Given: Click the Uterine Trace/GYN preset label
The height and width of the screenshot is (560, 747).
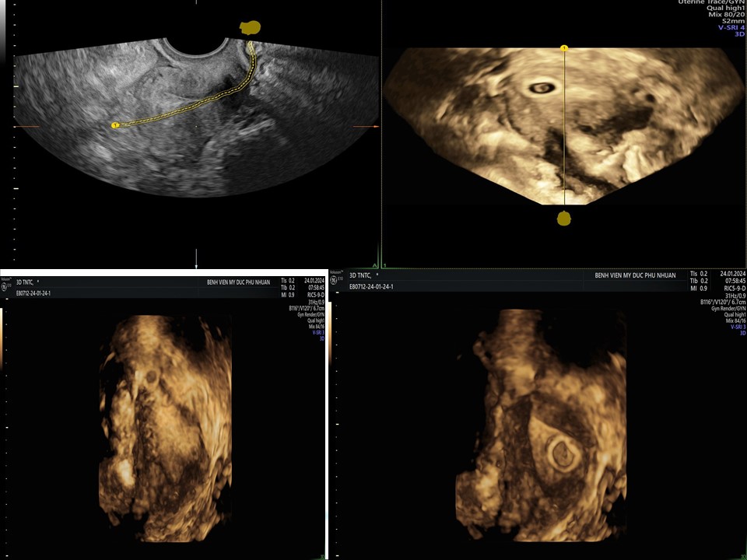Looking at the screenshot, I should 711,2.
